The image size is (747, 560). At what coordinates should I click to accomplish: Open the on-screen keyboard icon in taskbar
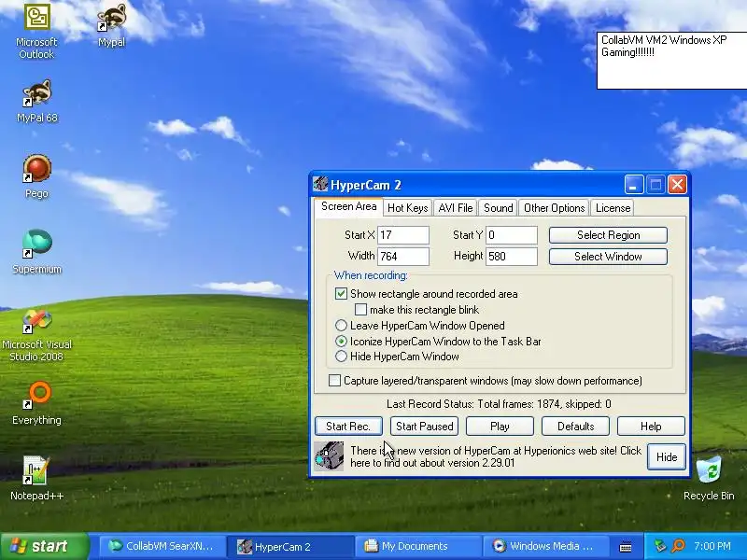626,547
